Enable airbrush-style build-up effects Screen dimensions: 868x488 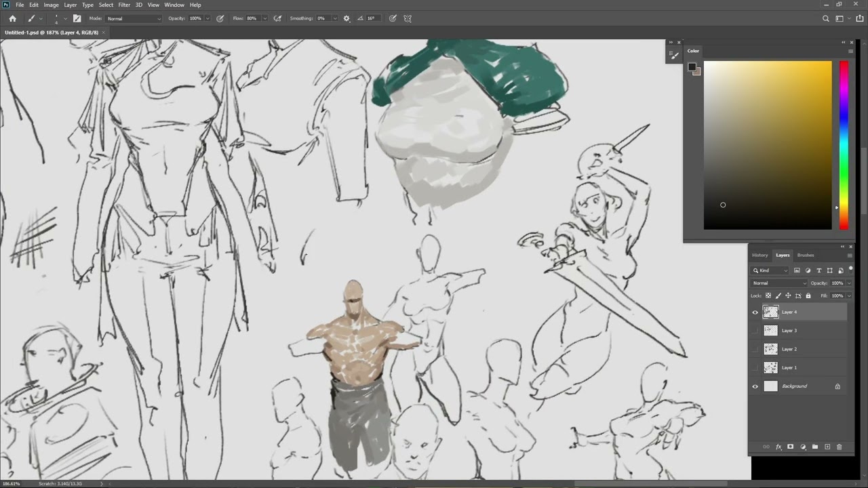coord(277,18)
